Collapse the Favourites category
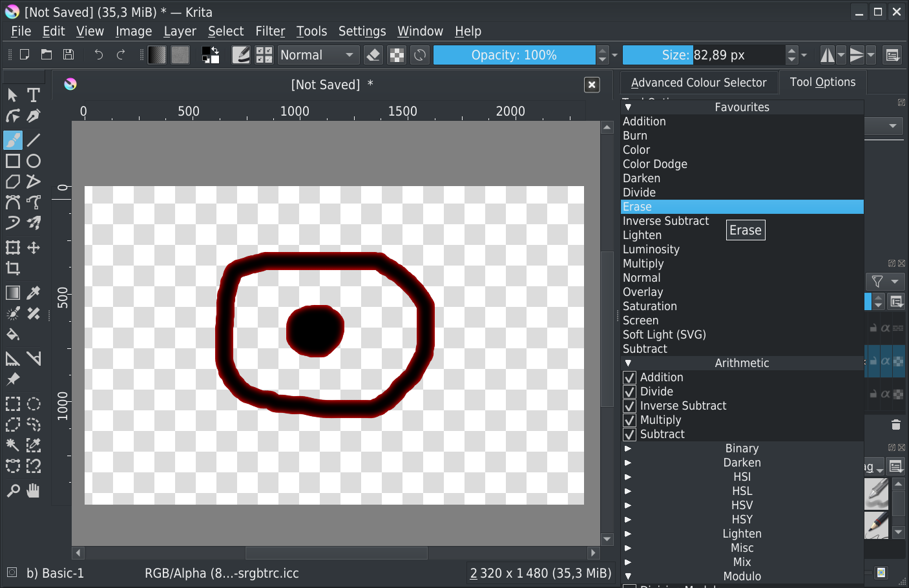909x588 pixels. 628,107
